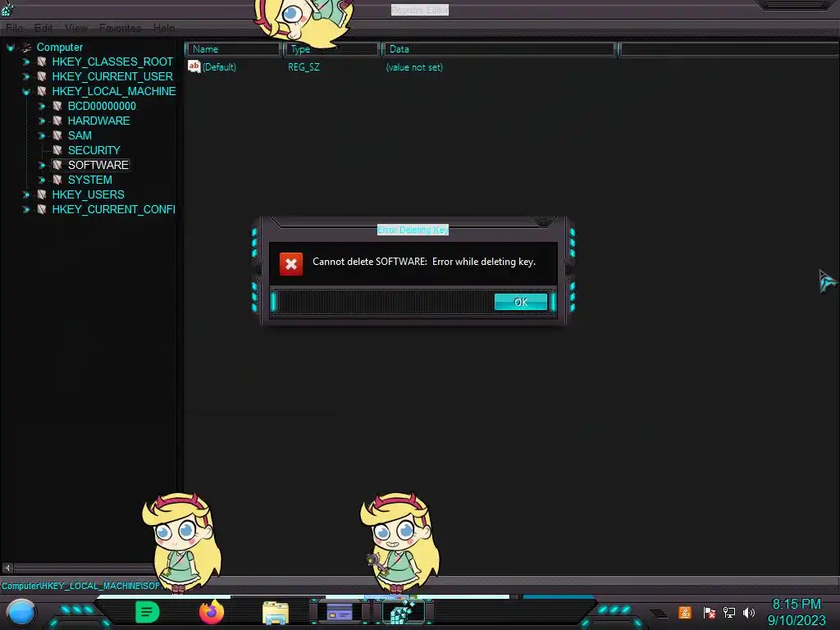
Task: Open the Edit menu
Action: pyautogui.click(x=43, y=28)
